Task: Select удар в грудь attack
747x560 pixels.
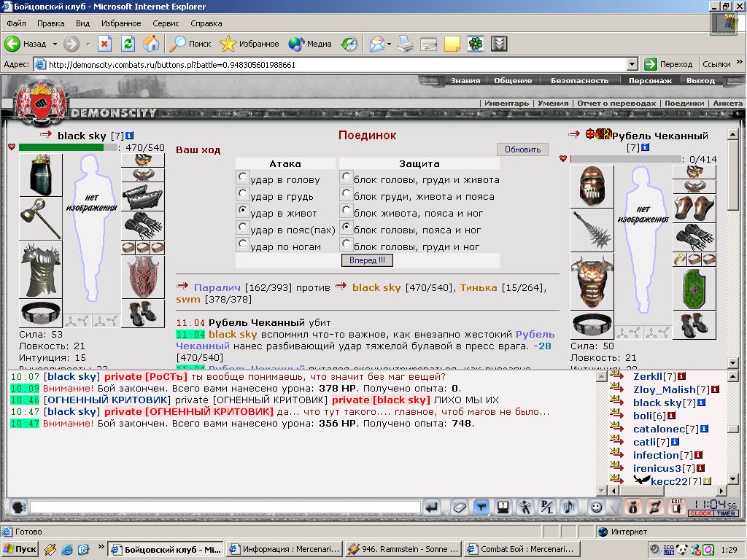Action: pos(242,193)
